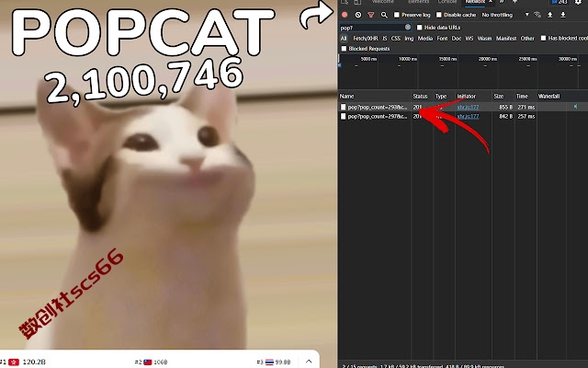This screenshot has width=588, height=368.
Task: Filter requests by Other
Action: pos(527,39)
